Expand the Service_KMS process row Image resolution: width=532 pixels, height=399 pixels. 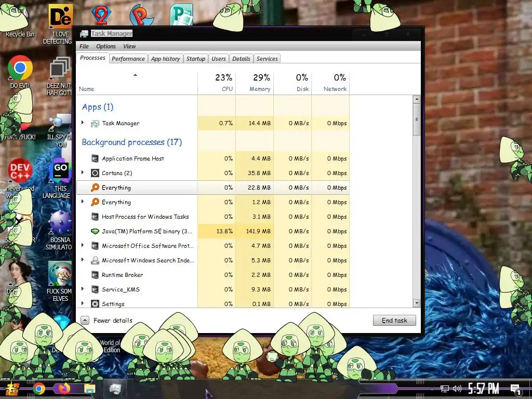(83, 289)
